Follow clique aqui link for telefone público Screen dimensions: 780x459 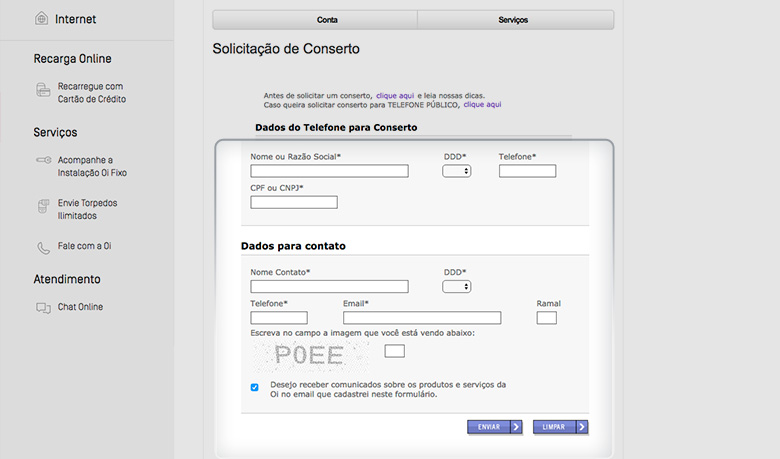[x=483, y=104]
